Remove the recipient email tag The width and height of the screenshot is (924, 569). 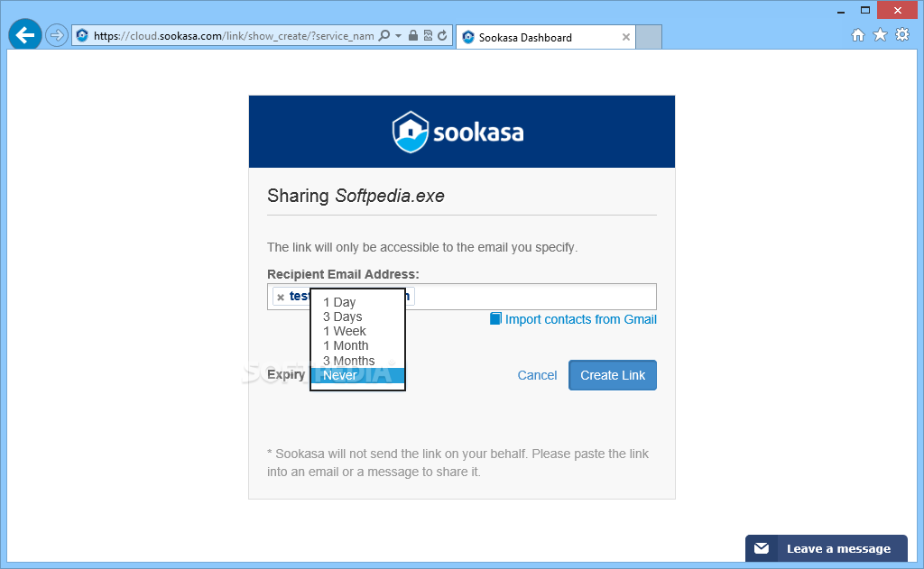point(281,297)
